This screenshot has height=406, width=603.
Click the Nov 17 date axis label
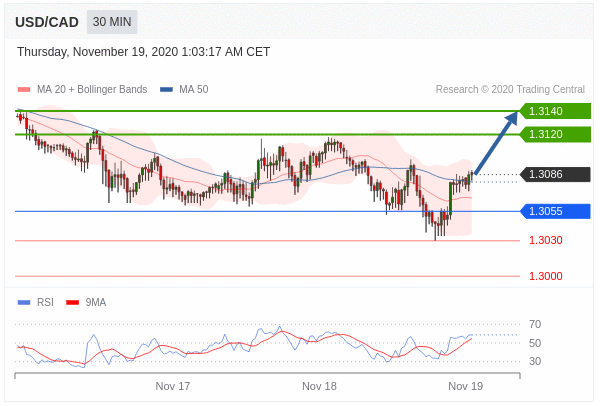[173, 386]
